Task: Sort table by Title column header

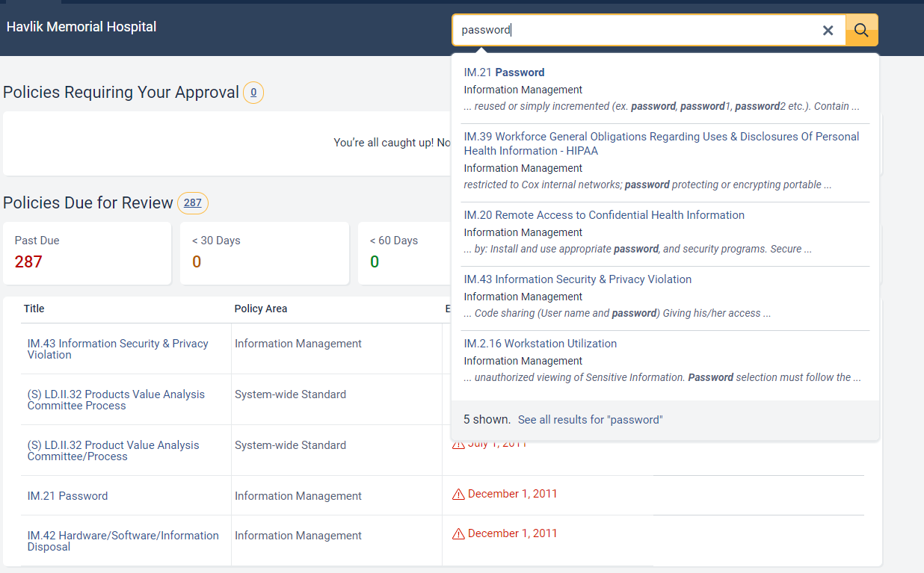Action: tap(34, 309)
